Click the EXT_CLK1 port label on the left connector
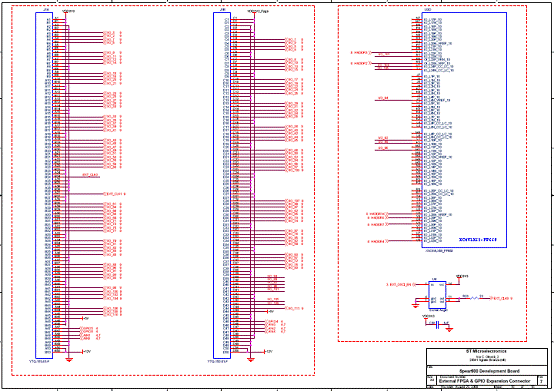 tap(114, 194)
